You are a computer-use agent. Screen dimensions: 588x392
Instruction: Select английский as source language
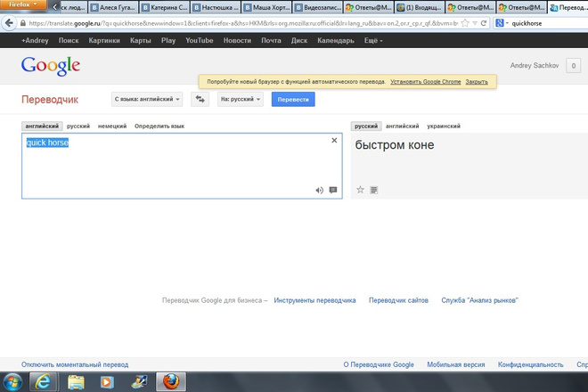tap(42, 126)
